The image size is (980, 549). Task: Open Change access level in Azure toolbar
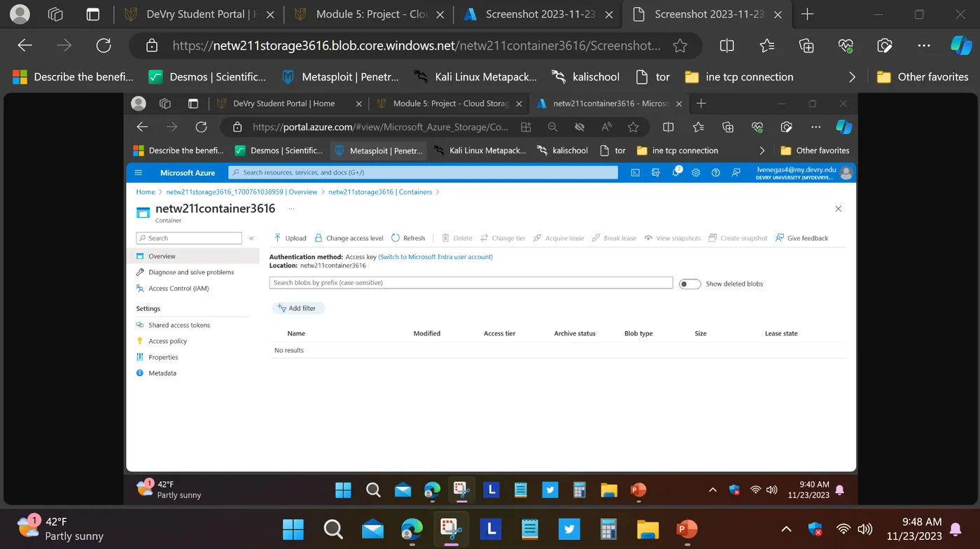[x=349, y=238]
